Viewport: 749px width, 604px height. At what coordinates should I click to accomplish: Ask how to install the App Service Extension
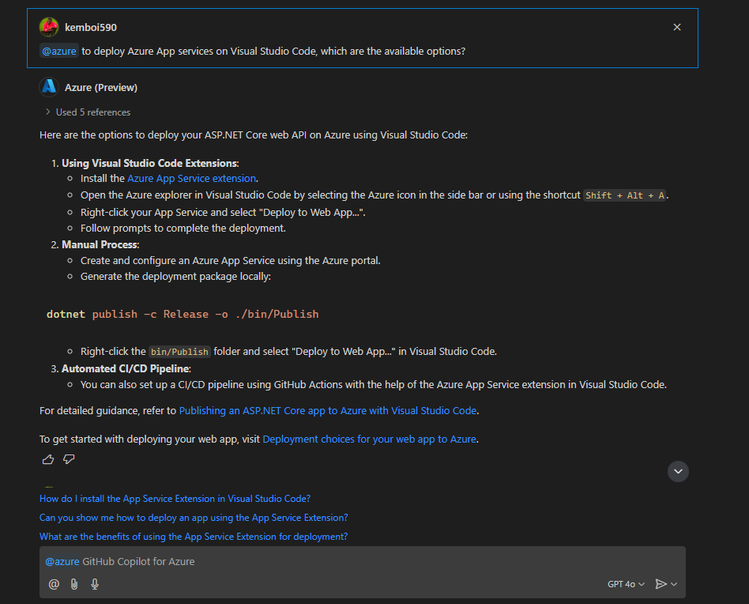(x=175, y=498)
